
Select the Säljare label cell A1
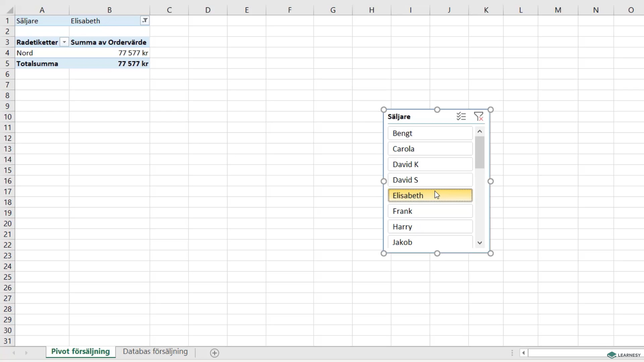(x=42, y=21)
